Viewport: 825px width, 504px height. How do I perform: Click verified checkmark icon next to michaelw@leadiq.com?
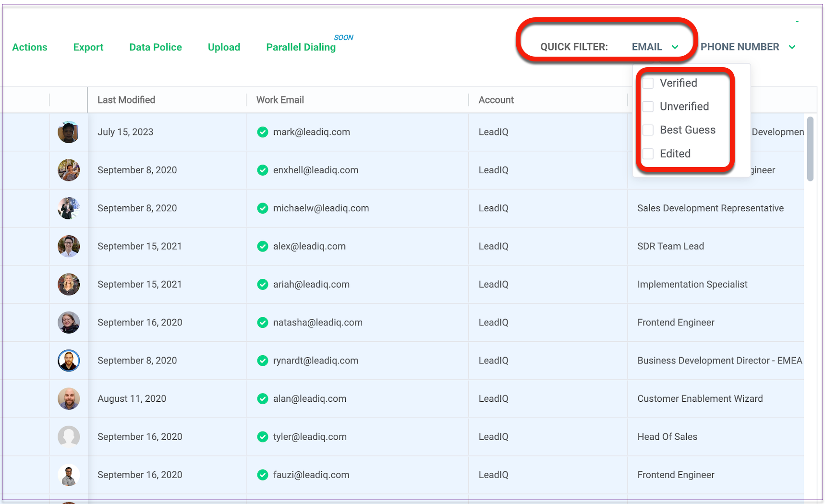tap(262, 208)
